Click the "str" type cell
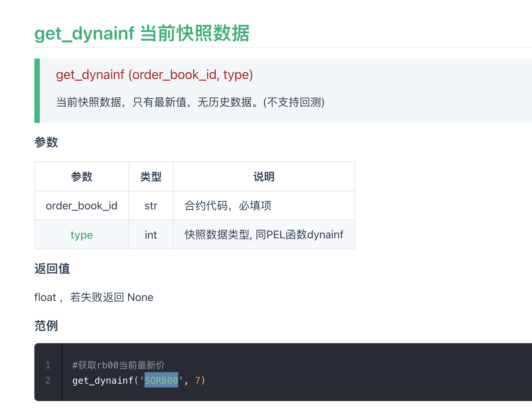Image resolution: width=532 pixels, height=414 pixels. pos(151,206)
